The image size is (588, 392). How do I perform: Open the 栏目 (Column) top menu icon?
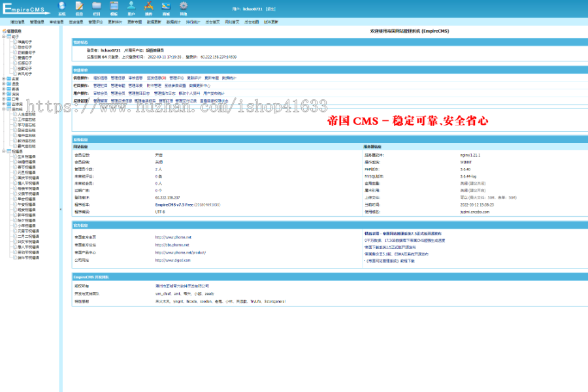[x=97, y=8]
